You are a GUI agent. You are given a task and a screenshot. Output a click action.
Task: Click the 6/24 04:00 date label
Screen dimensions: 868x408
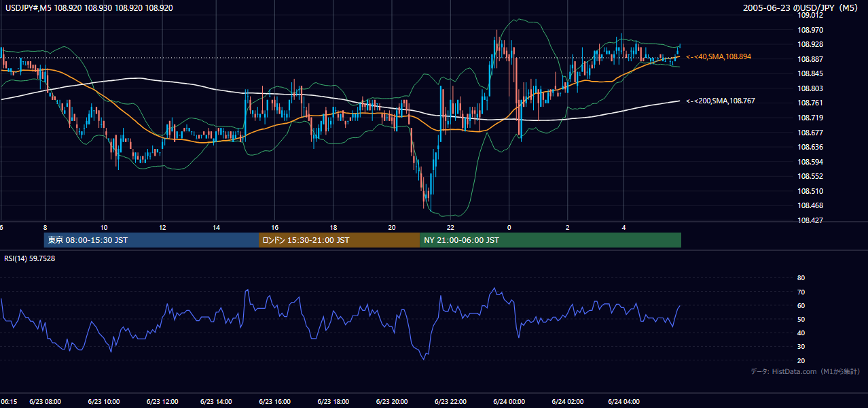[623, 401]
